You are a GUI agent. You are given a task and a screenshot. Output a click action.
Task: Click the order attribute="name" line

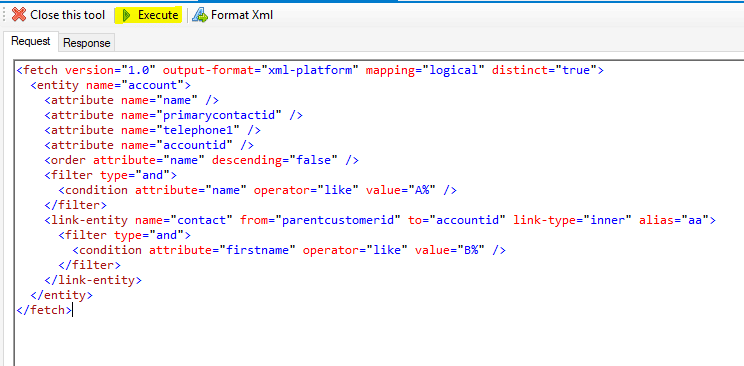coord(202,160)
